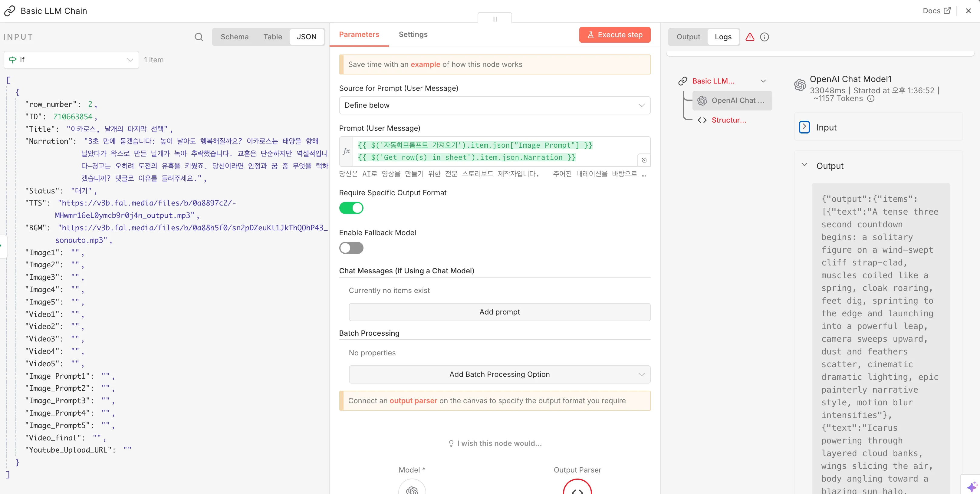Click the search icon in the INPUT panel
980x494 pixels.
199,37
